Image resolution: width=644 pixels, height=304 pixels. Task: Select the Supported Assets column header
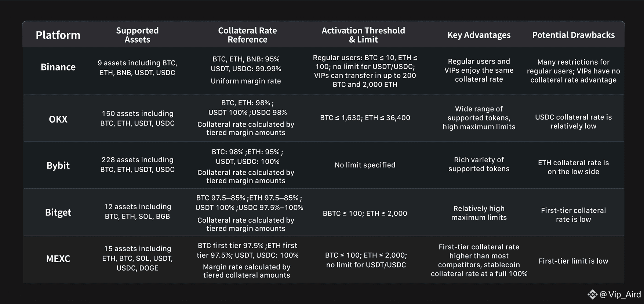point(137,35)
